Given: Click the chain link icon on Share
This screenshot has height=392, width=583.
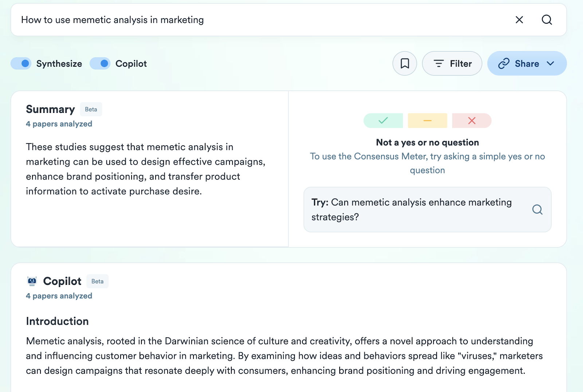Looking at the screenshot, I should pyautogui.click(x=504, y=63).
